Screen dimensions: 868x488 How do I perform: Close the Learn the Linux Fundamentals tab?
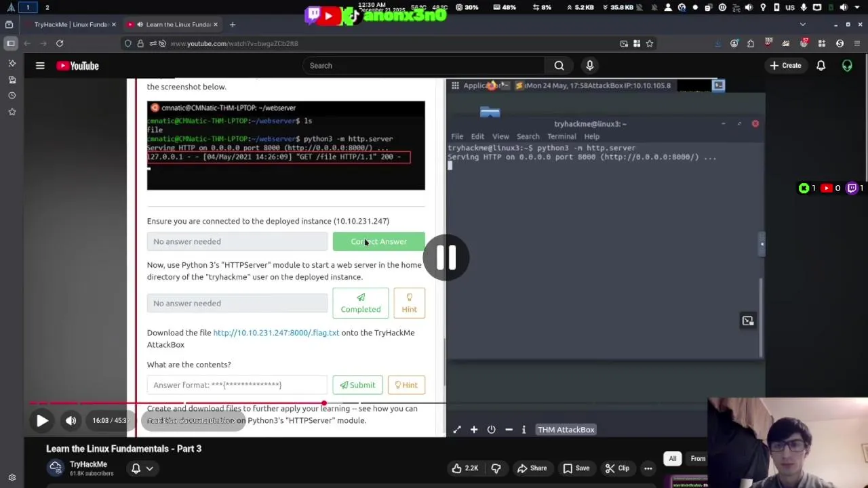pos(216,24)
